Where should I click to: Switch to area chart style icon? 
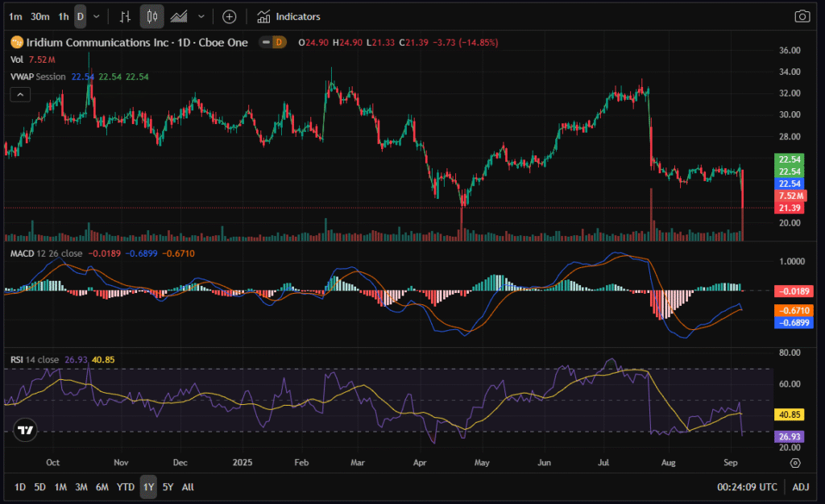[179, 16]
